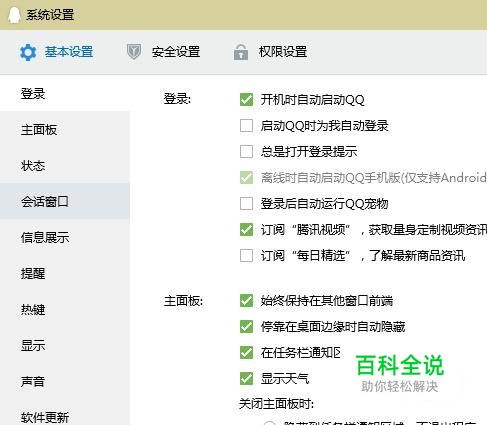Select 信息展示 in the sidebar

(65, 237)
